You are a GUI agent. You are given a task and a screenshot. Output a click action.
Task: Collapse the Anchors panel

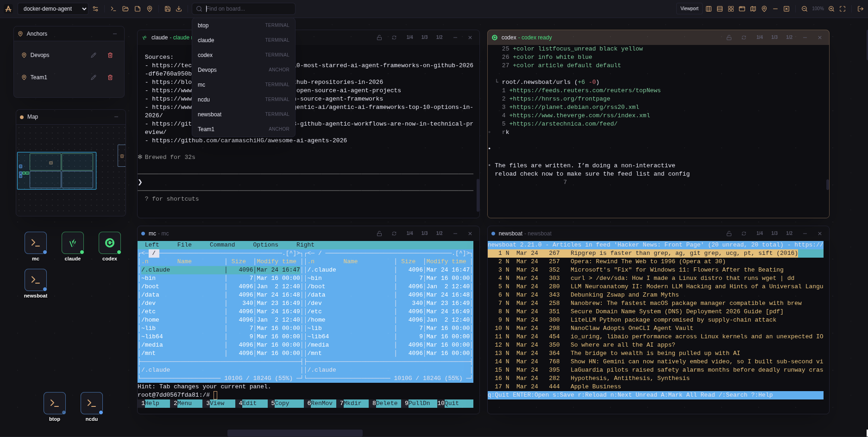pos(115,34)
